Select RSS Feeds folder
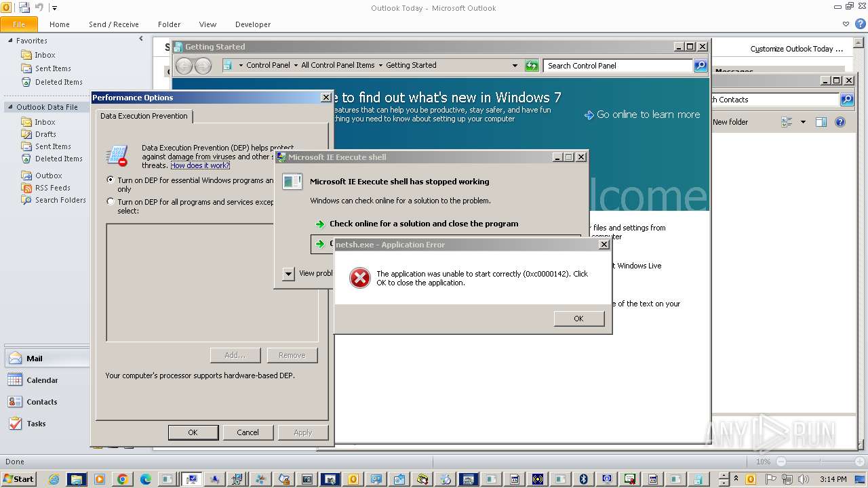Screen dimensions: 868x488 [52, 188]
